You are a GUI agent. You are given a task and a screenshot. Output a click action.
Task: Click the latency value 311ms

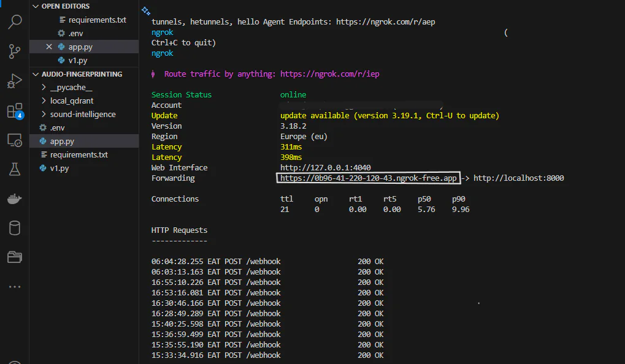click(x=291, y=147)
